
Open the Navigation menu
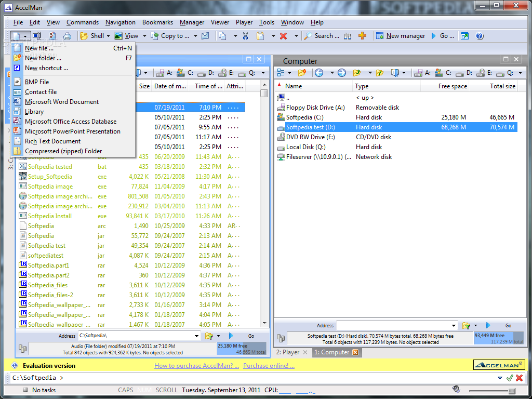pos(121,22)
